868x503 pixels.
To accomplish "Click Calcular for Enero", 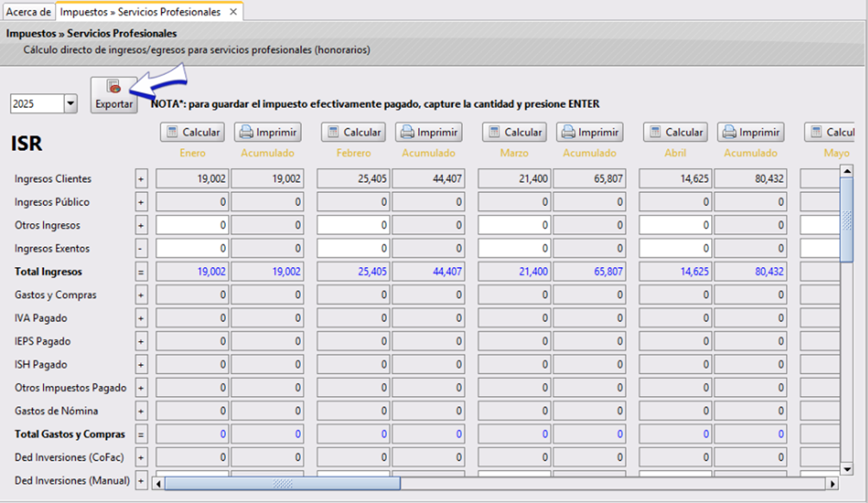I will tap(192, 133).
